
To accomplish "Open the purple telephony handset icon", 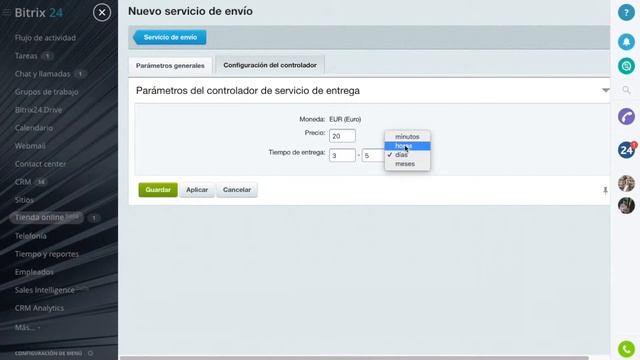I will [626, 117].
